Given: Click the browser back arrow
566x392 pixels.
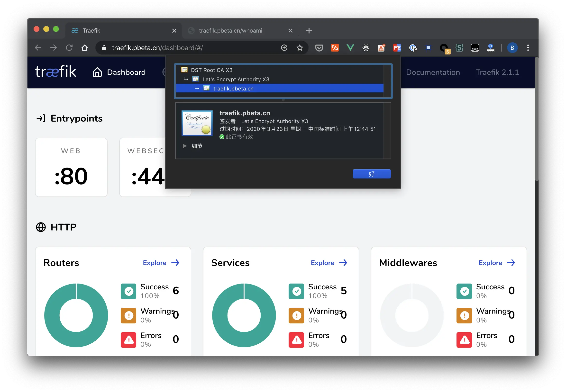Looking at the screenshot, I should 38,48.
